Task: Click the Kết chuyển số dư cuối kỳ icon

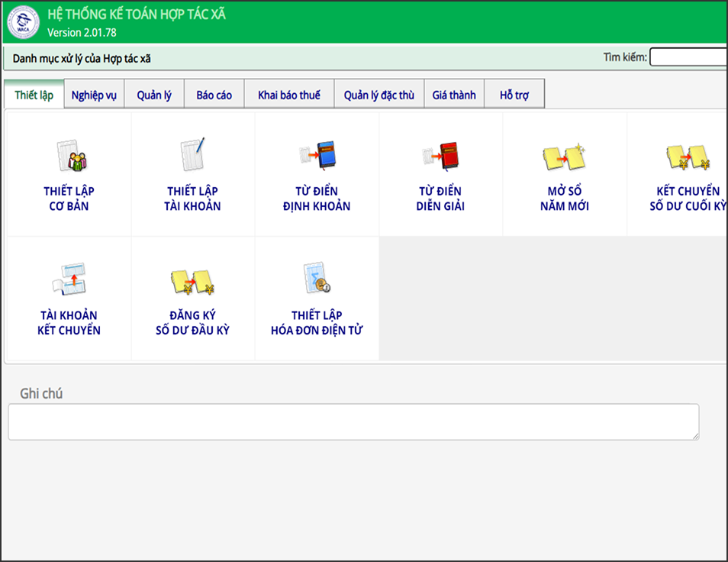Action: pyautogui.click(x=688, y=157)
